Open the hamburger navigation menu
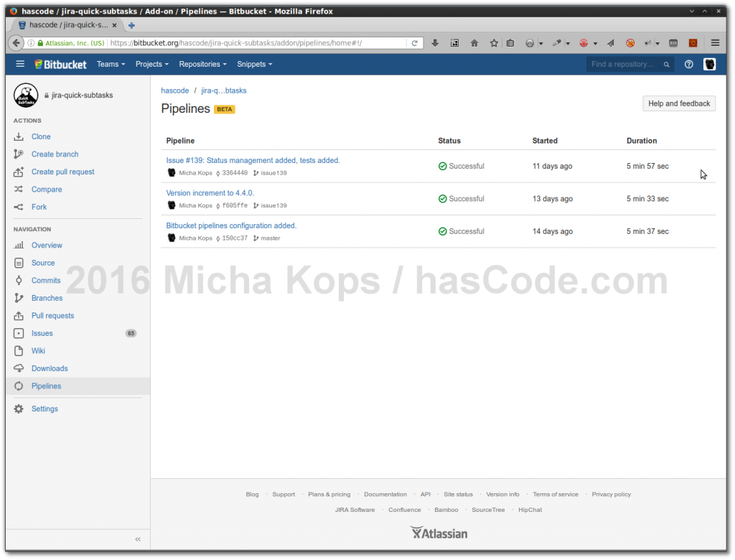Image resolution: width=735 pixels, height=560 pixels. 20,64
